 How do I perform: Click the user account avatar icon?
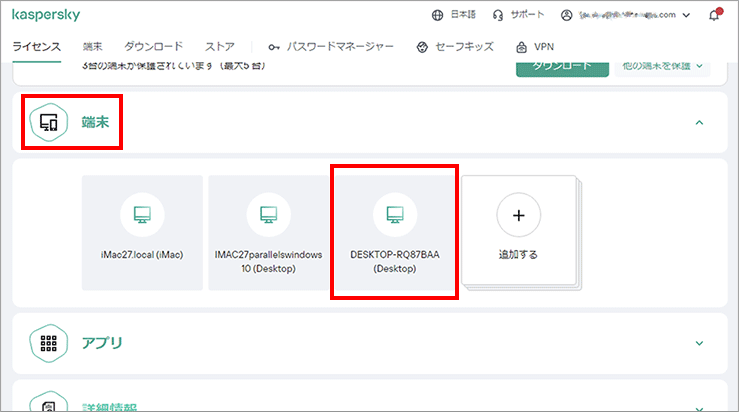tap(567, 16)
